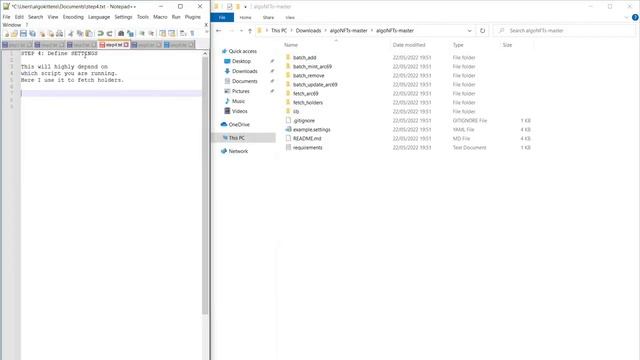Open the Language menu in Notepad++
Image resolution: width=640 pixels, height=360 pixels.
point(99,17)
